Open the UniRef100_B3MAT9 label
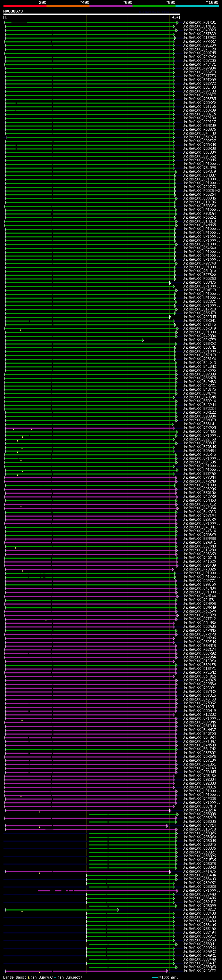Viewport: 222px width, 980px height. click(199, 420)
